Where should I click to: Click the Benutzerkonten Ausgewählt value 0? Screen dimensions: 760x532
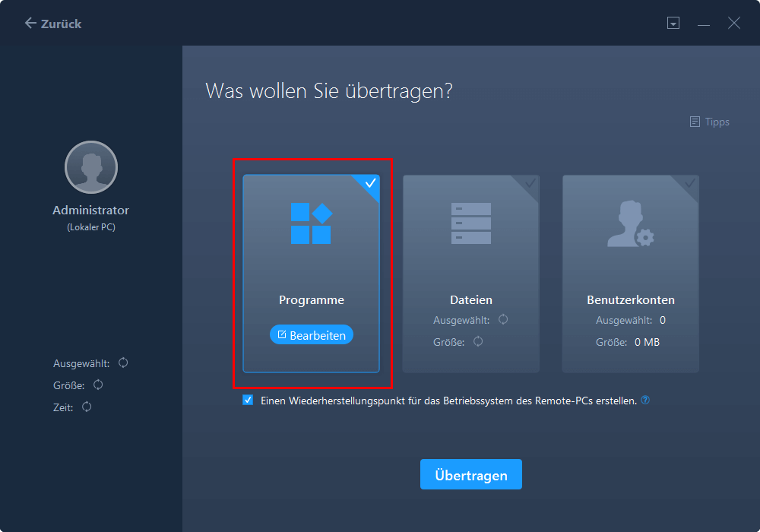coord(663,320)
